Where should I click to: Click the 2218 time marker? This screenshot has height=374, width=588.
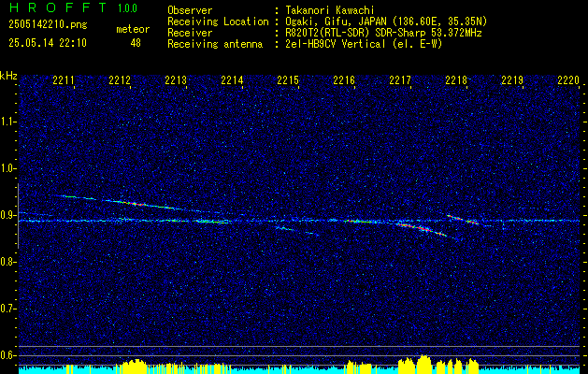[456, 79]
